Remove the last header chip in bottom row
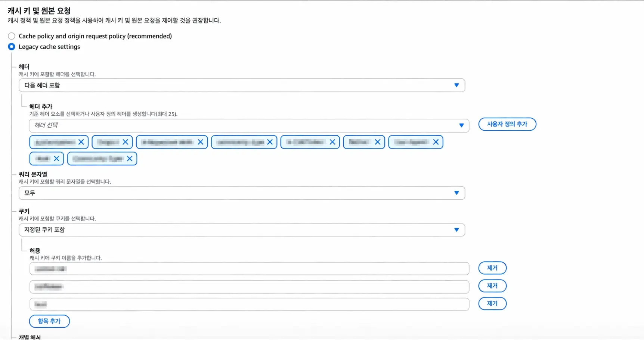644x340 pixels. (130, 159)
